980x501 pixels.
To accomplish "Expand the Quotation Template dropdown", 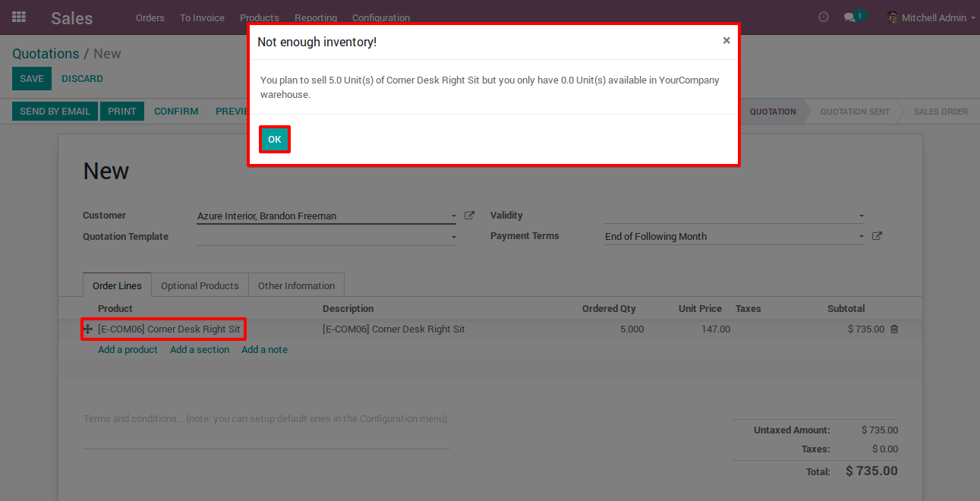I will click(x=453, y=237).
